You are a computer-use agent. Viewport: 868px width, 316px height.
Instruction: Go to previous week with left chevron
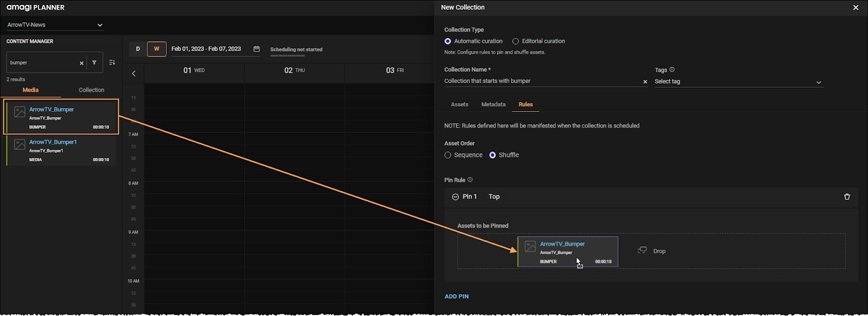pyautogui.click(x=133, y=73)
